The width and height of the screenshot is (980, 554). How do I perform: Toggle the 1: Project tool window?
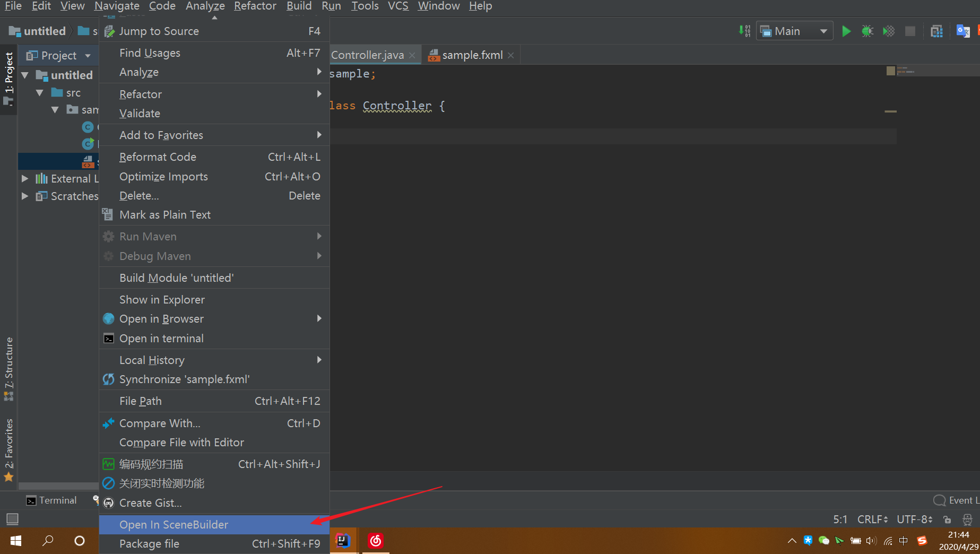click(9, 79)
